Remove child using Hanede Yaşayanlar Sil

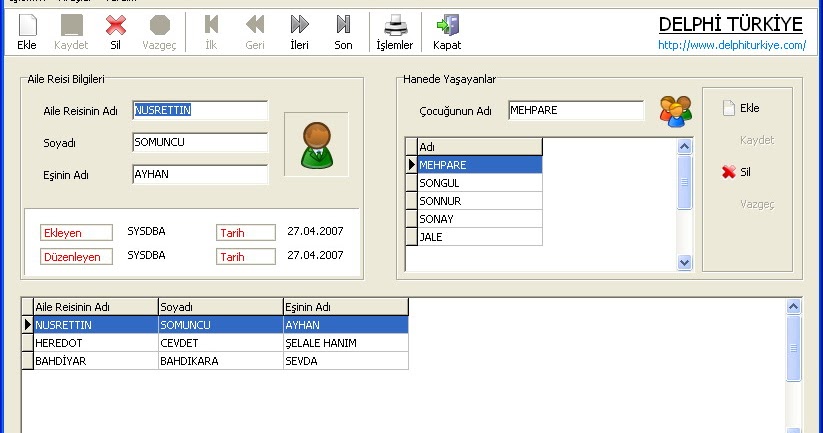[736, 172]
